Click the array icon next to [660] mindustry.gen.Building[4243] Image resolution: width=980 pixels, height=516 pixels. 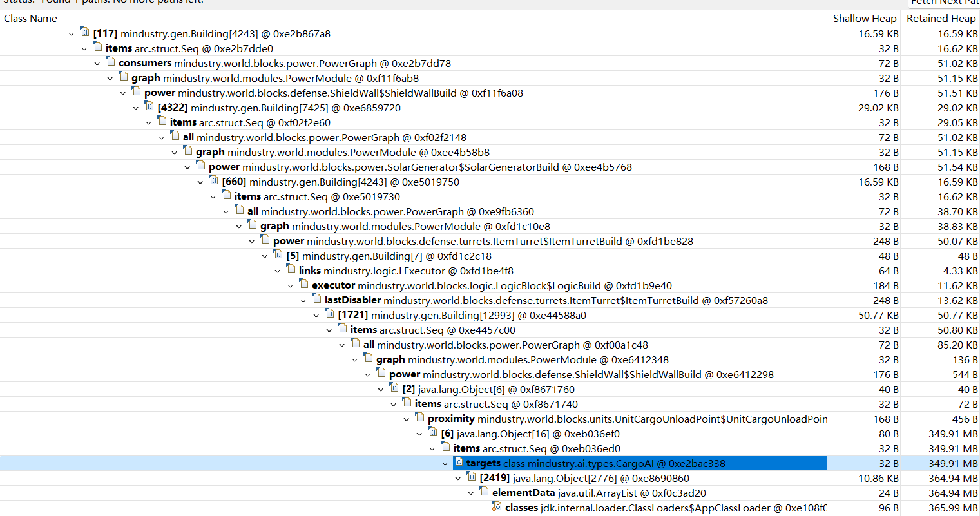click(213, 181)
